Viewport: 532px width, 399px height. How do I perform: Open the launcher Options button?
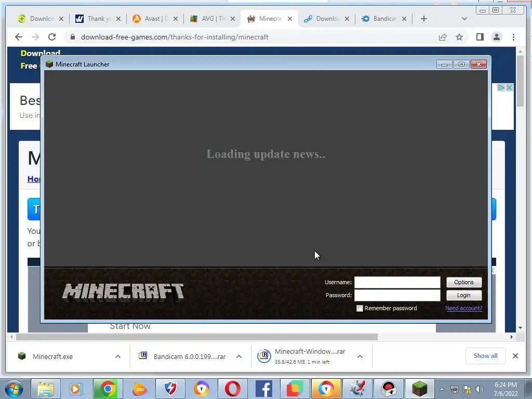coord(464,282)
